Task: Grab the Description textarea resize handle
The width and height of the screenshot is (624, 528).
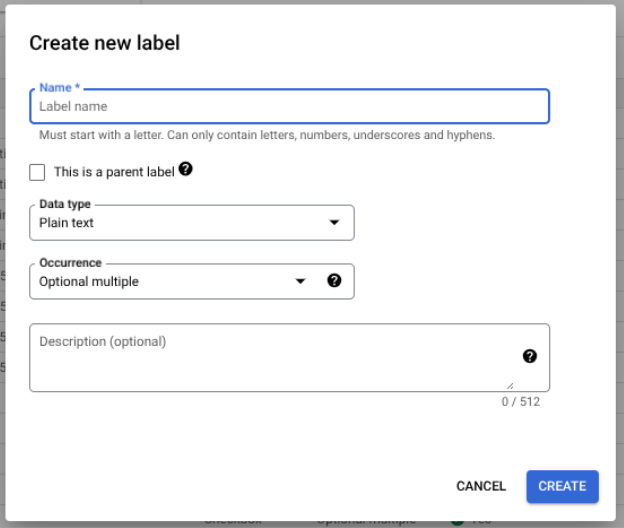Action: 510,385
